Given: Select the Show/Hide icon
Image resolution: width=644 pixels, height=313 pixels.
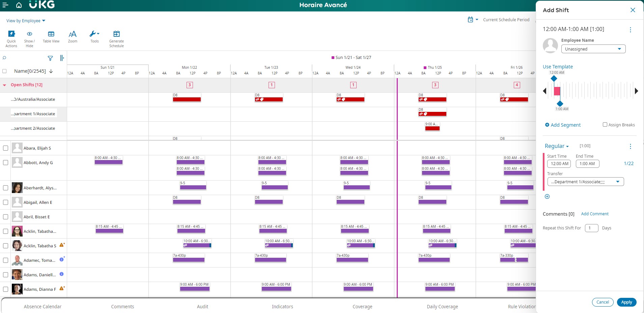Looking at the screenshot, I should [29, 37].
